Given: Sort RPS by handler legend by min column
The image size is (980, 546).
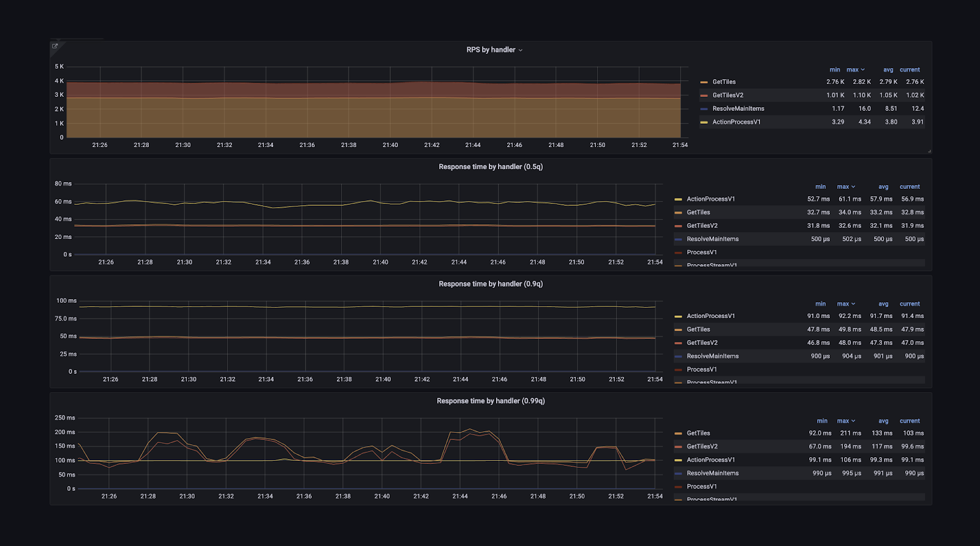Looking at the screenshot, I should click(x=835, y=70).
